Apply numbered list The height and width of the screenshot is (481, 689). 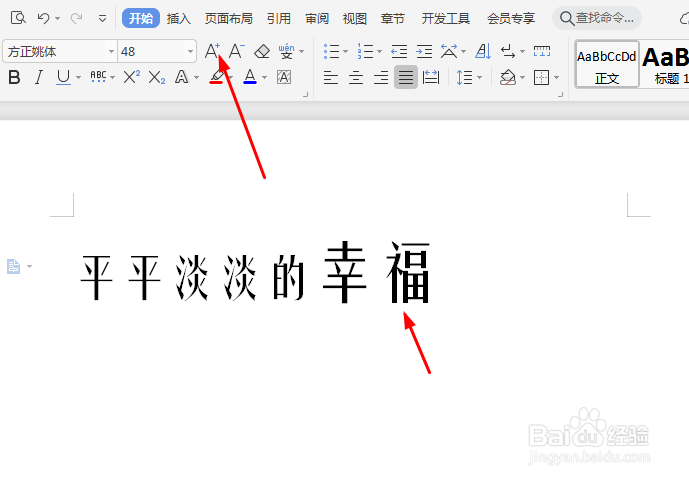[365, 51]
